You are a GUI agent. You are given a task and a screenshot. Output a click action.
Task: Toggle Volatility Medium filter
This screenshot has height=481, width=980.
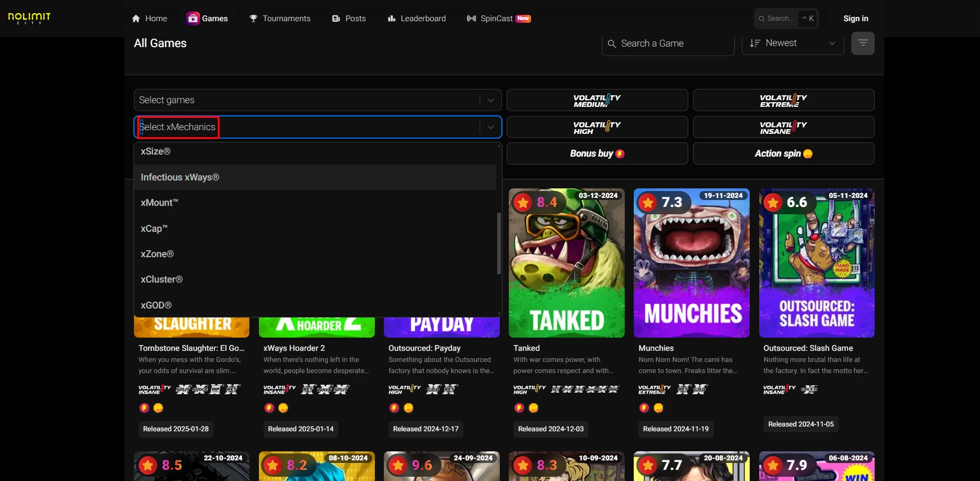(597, 100)
